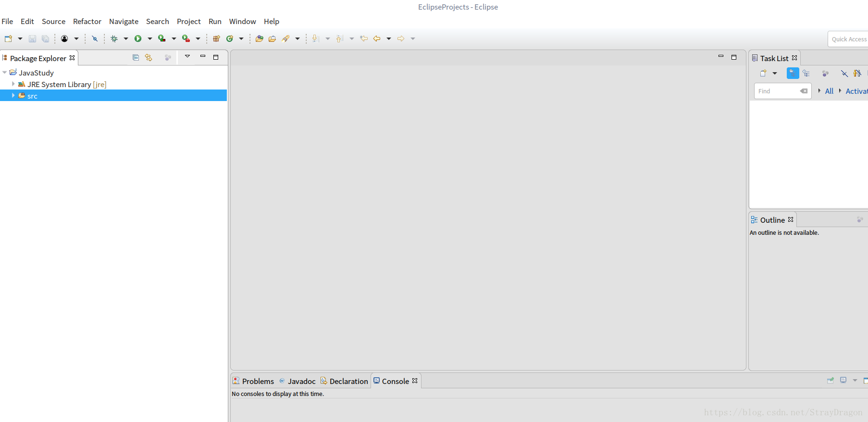Click the Save All toolbar icon
This screenshot has width=868, height=422.
click(x=45, y=38)
